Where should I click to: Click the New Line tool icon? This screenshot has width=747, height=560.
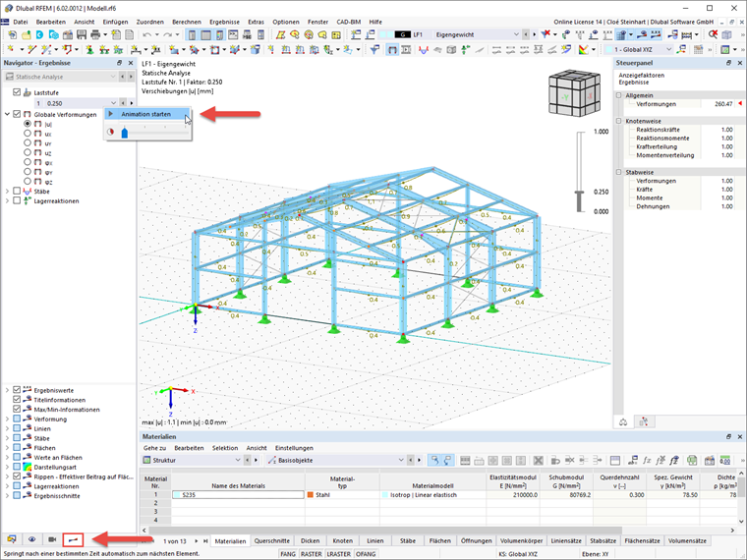[x=31, y=49]
